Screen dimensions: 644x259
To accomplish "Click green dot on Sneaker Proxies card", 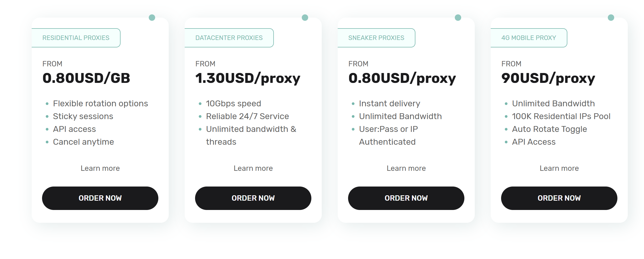I will click(x=458, y=18).
